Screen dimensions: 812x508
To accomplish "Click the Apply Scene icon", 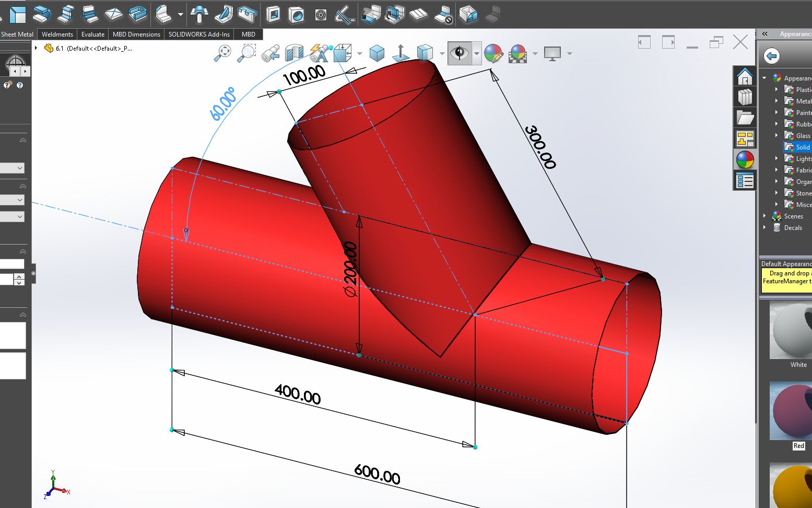I will click(x=519, y=53).
